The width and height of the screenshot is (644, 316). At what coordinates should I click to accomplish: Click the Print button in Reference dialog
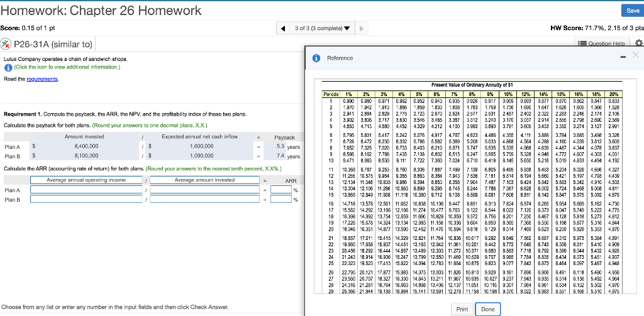coord(462,309)
